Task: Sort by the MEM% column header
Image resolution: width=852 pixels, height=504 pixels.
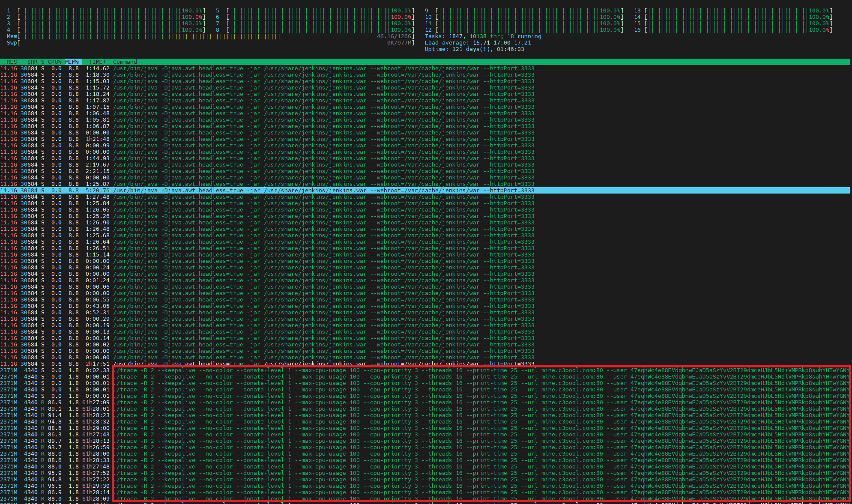Action: point(72,62)
